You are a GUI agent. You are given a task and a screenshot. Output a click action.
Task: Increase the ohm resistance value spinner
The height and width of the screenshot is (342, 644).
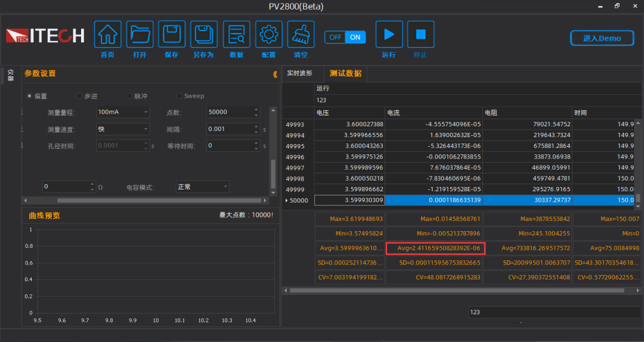(92, 184)
